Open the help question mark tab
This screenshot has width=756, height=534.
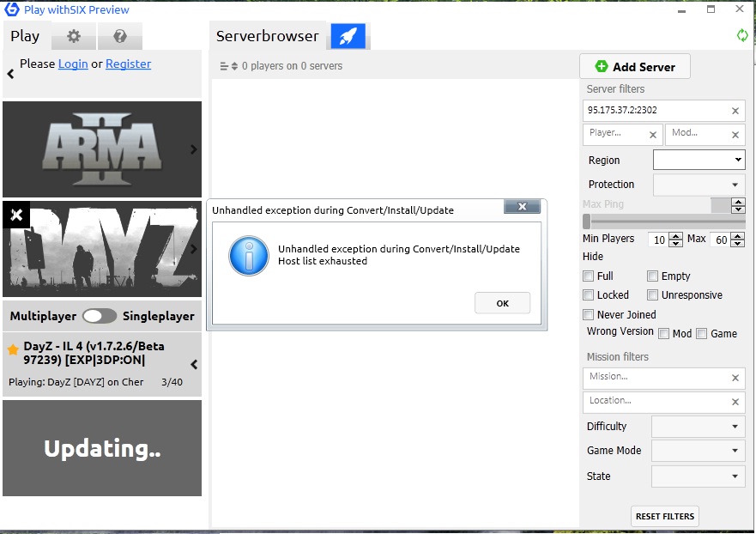(x=120, y=36)
